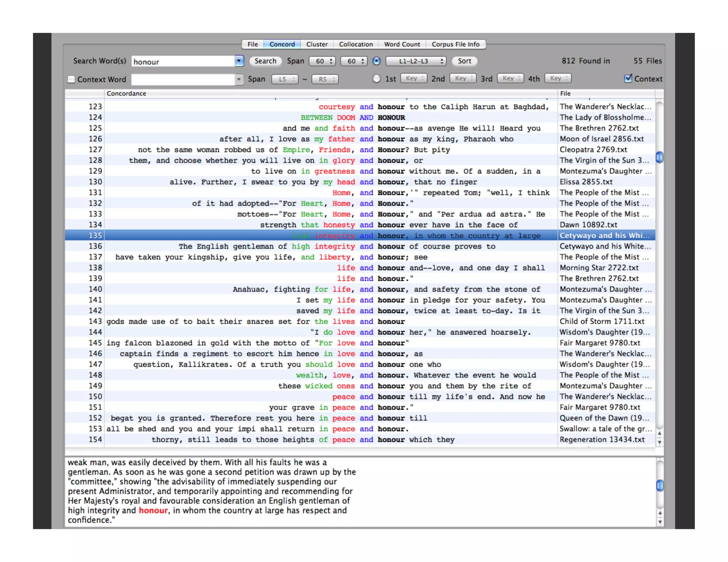Uncheck the Context checkbox
Screen dimensions: 728x562
tap(628, 79)
